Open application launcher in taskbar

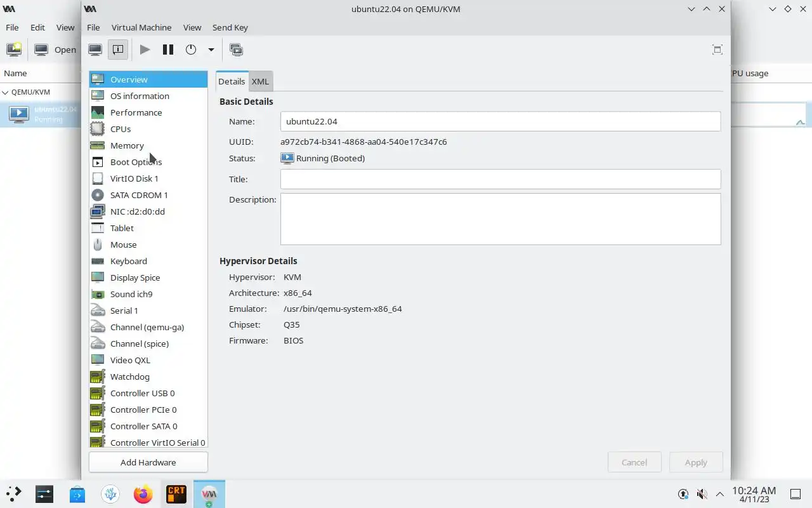14,493
